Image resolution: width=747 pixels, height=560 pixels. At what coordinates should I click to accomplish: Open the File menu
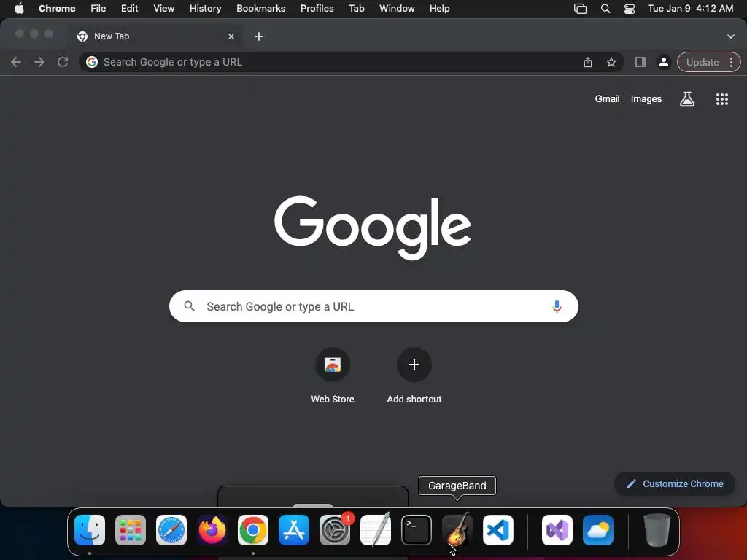coord(98,9)
